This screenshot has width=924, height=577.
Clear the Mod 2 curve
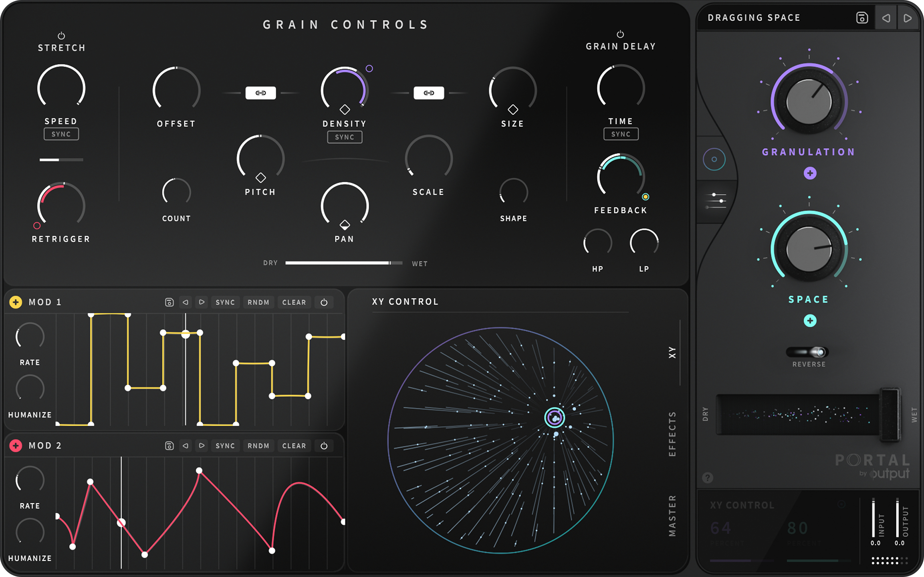pyautogui.click(x=294, y=446)
